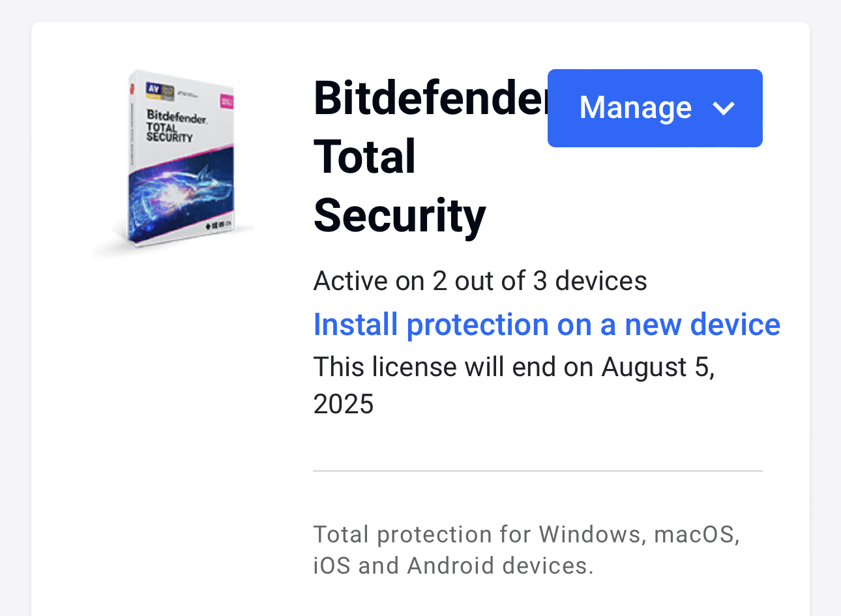
Task: Click TOTAL SECURITY text on the box
Action: pos(169,132)
